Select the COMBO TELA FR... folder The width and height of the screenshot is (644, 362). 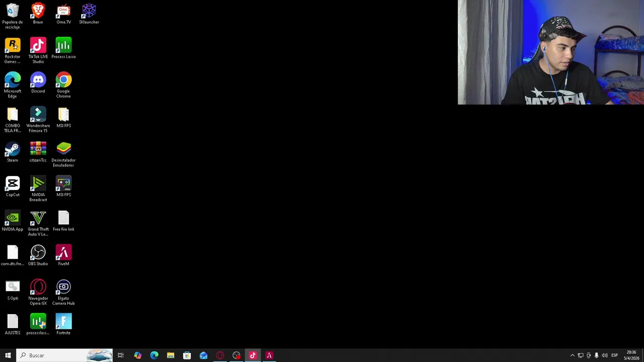pyautogui.click(x=13, y=120)
